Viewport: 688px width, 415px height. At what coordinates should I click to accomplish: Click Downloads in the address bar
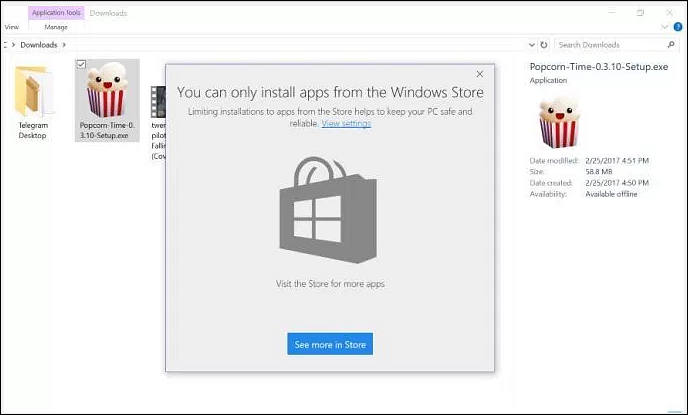pyautogui.click(x=39, y=45)
